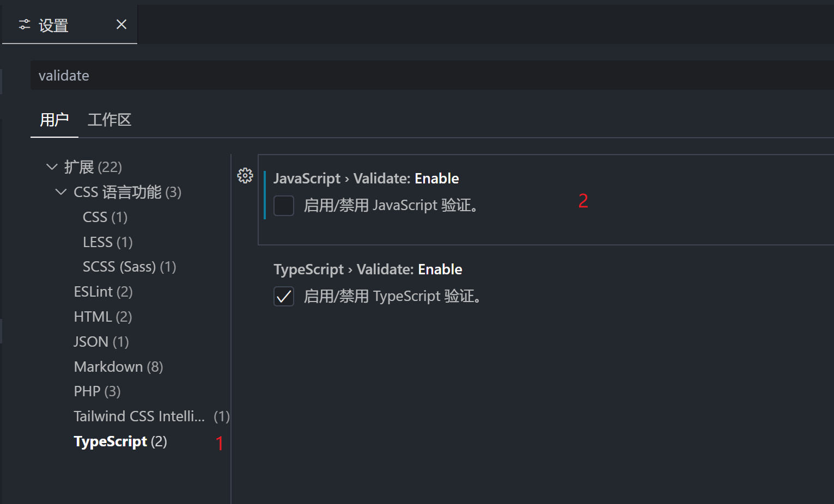The height and width of the screenshot is (504, 834).
Task: Click the 启用/禁用 TypeScript 验证 description
Action: 393,297
